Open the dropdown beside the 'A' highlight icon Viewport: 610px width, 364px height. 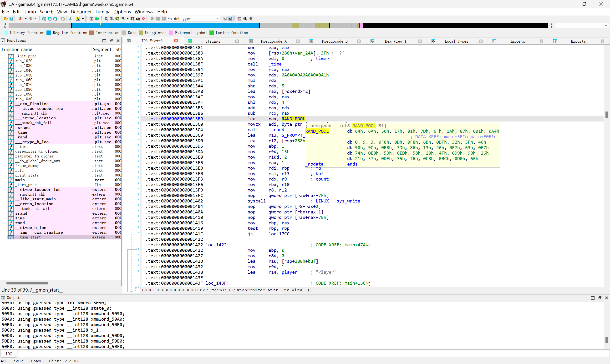tap(83, 19)
